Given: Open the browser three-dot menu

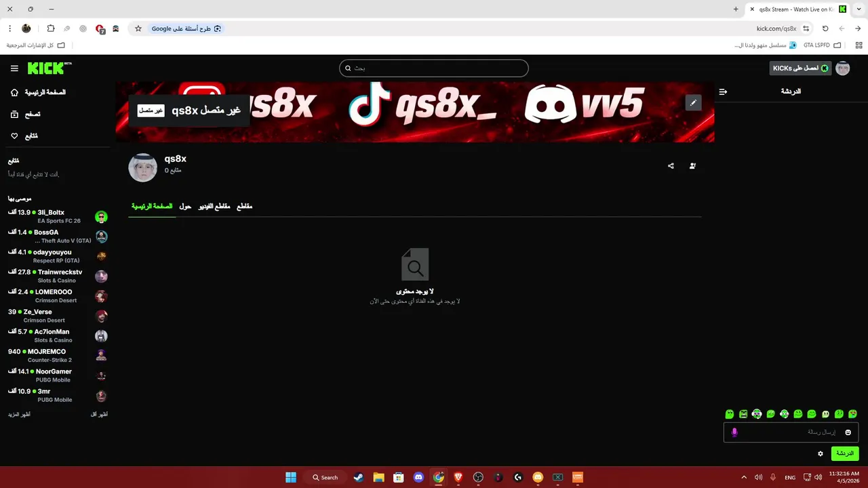Looking at the screenshot, I should (x=9, y=28).
